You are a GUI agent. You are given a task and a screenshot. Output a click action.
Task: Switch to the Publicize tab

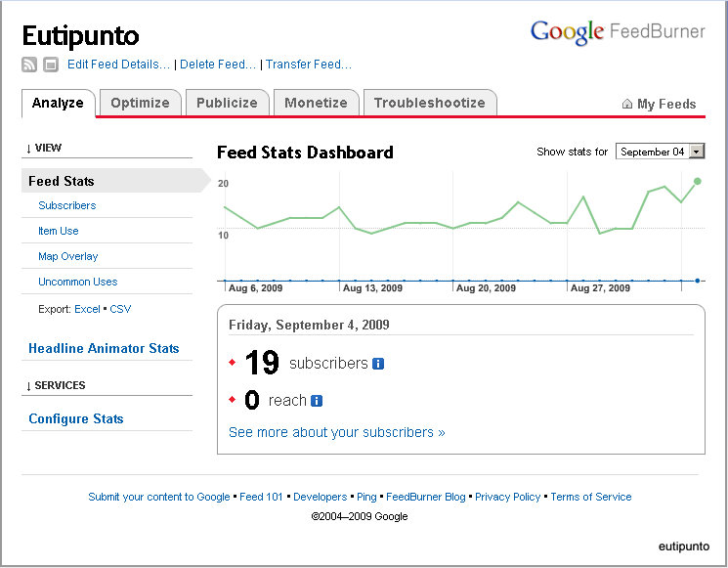(227, 103)
